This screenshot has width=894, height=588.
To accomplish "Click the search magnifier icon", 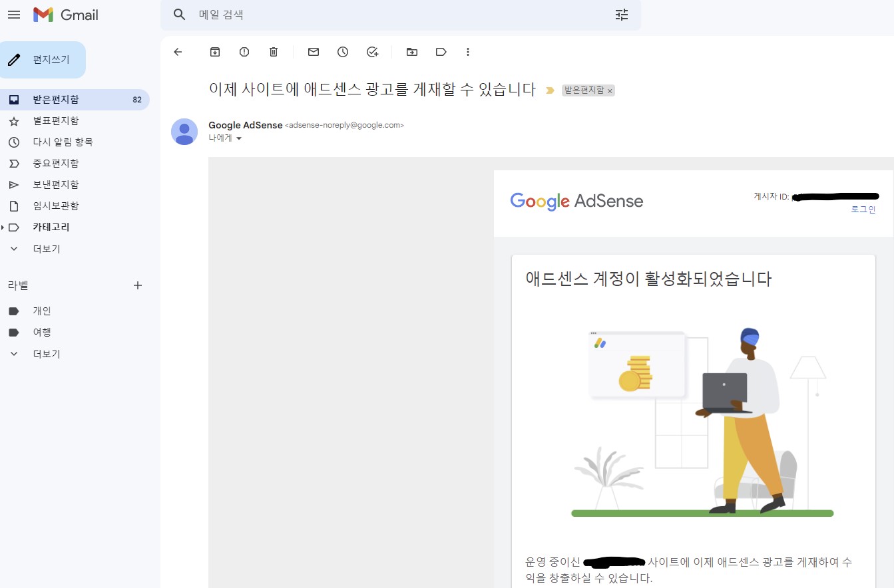I will (x=179, y=15).
